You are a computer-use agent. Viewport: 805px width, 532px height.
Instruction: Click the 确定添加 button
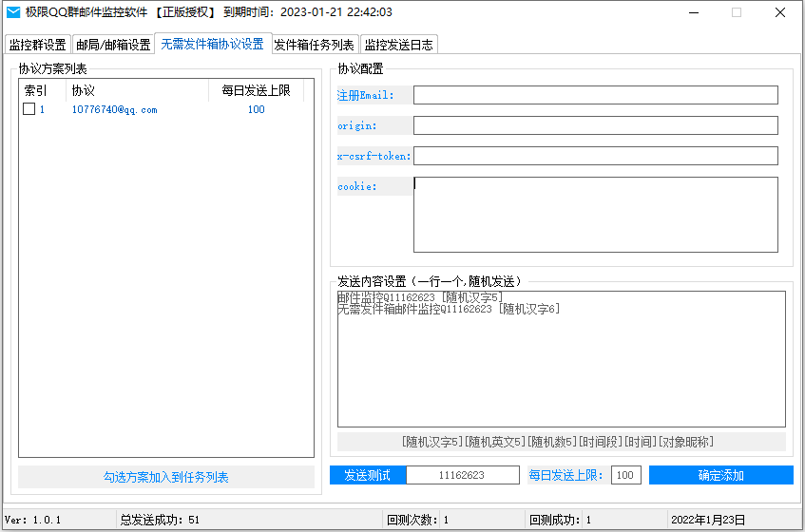pyautogui.click(x=720, y=475)
